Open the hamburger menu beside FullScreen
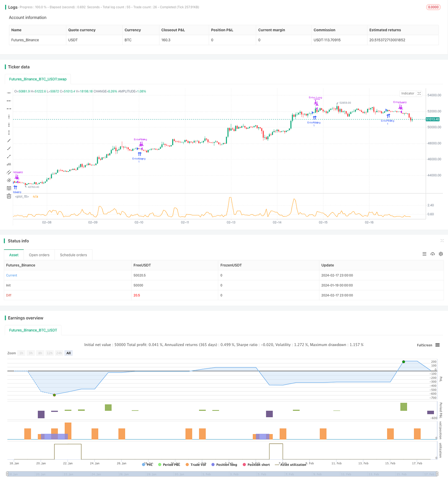 [x=437, y=345]
